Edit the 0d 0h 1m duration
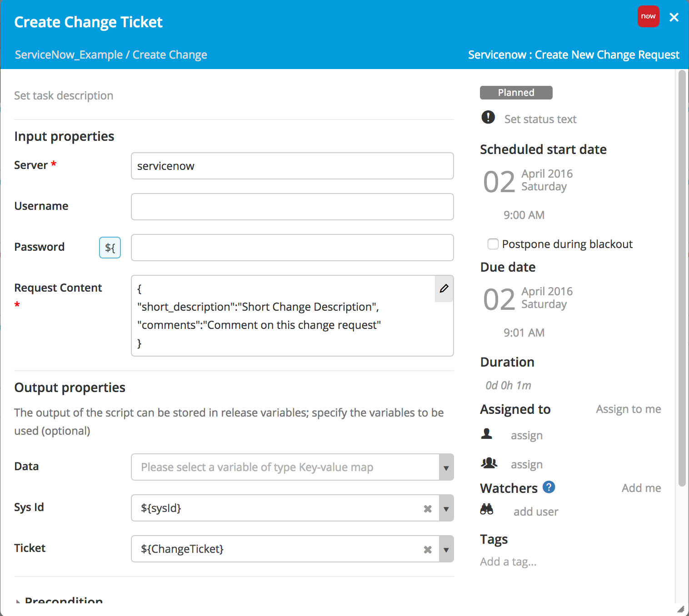 click(x=508, y=385)
